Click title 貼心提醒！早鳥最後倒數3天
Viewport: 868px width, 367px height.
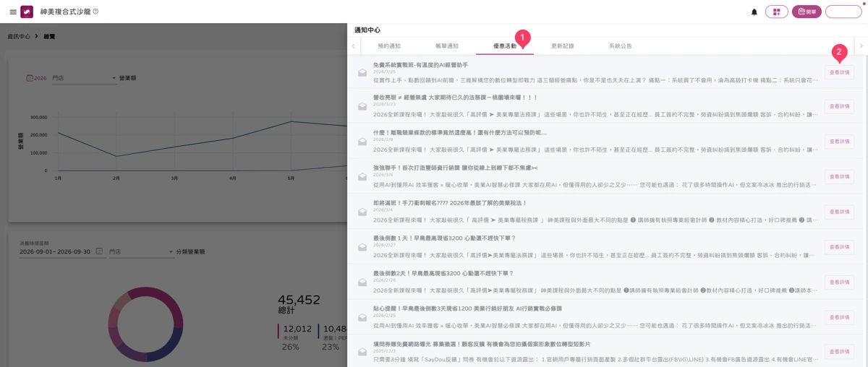(467, 308)
